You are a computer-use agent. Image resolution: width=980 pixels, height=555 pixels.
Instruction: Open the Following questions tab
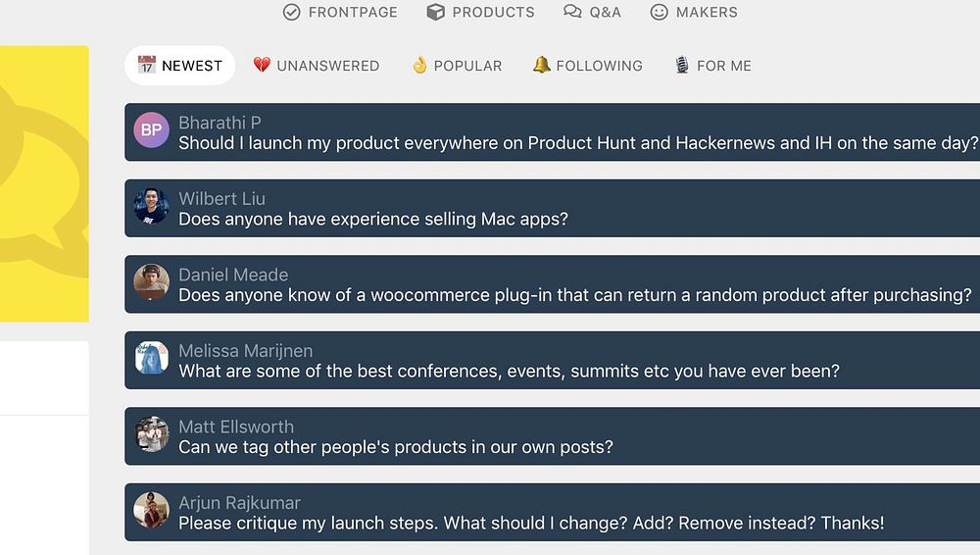[599, 66]
